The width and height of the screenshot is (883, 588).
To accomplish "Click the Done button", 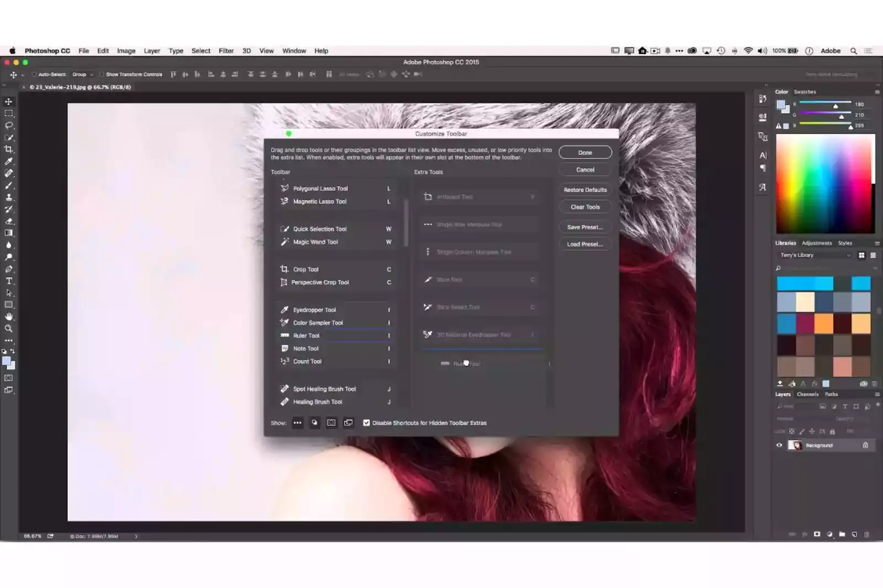I will coord(585,152).
